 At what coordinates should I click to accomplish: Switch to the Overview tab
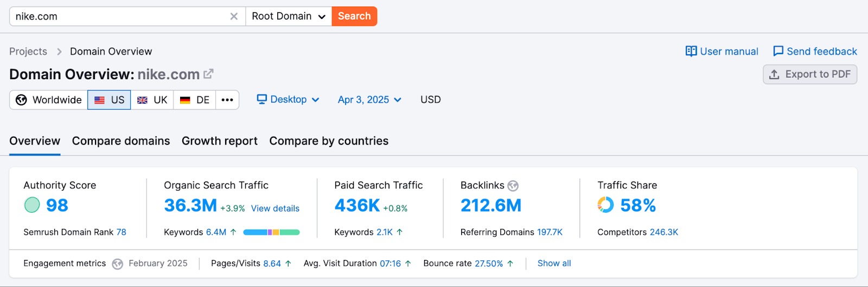click(x=35, y=141)
